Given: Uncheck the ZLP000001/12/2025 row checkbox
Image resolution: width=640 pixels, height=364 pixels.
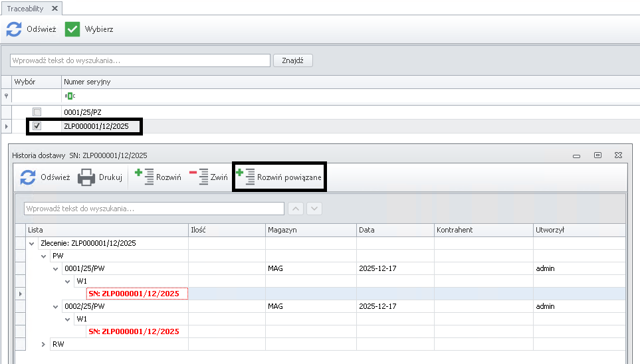Looking at the screenshot, I should pyautogui.click(x=37, y=126).
